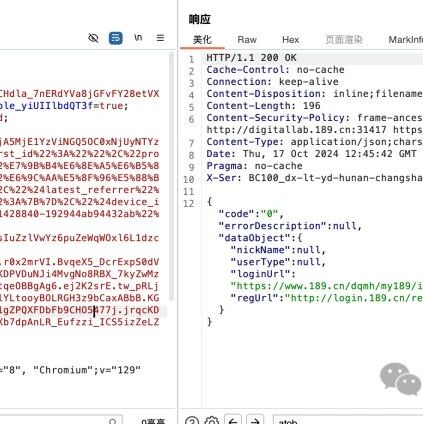The height and width of the screenshot is (424, 423).
Task: Click the "code":"0" JSON line
Action: coord(251,214)
